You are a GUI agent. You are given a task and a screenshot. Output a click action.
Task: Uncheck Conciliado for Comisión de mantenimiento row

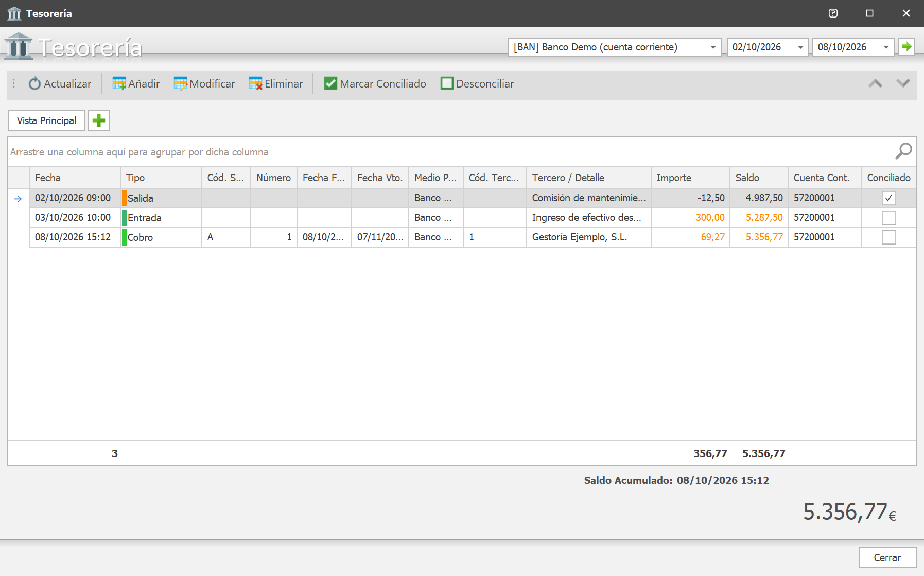888,198
